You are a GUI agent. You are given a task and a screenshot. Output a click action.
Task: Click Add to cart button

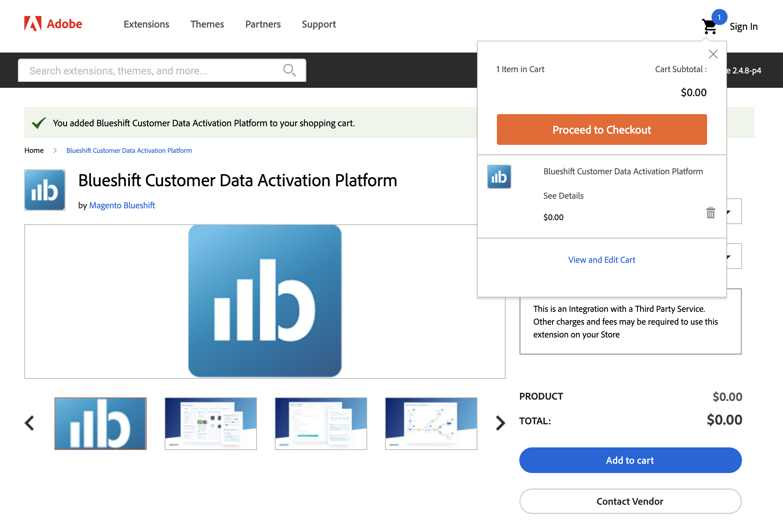[x=630, y=460]
